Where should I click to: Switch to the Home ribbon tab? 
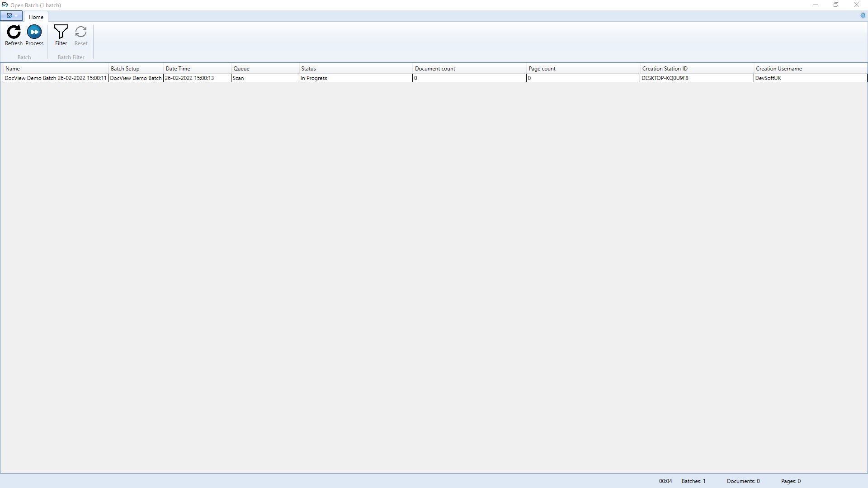point(36,17)
